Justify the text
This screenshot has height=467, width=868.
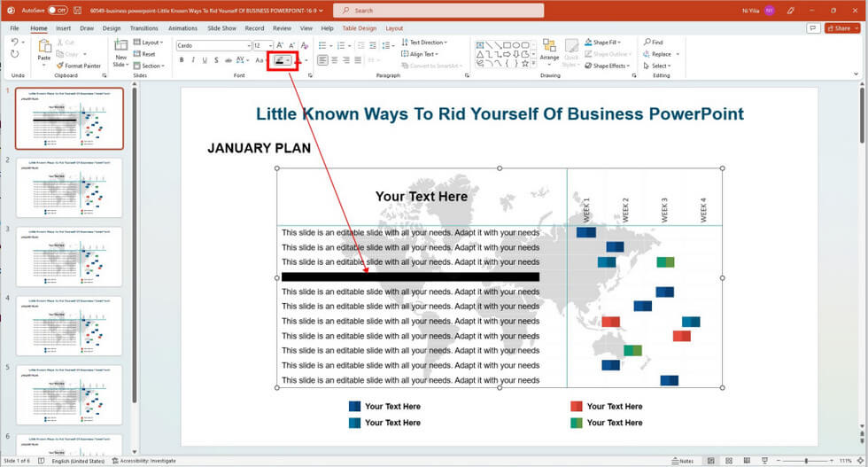pyautogui.click(x=358, y=60)
